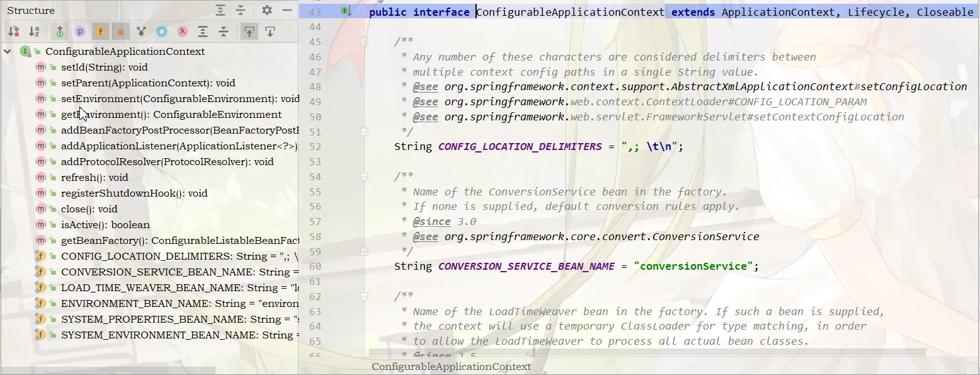
Task: Select isActive(): boolean method
Action: click(105, 224)
